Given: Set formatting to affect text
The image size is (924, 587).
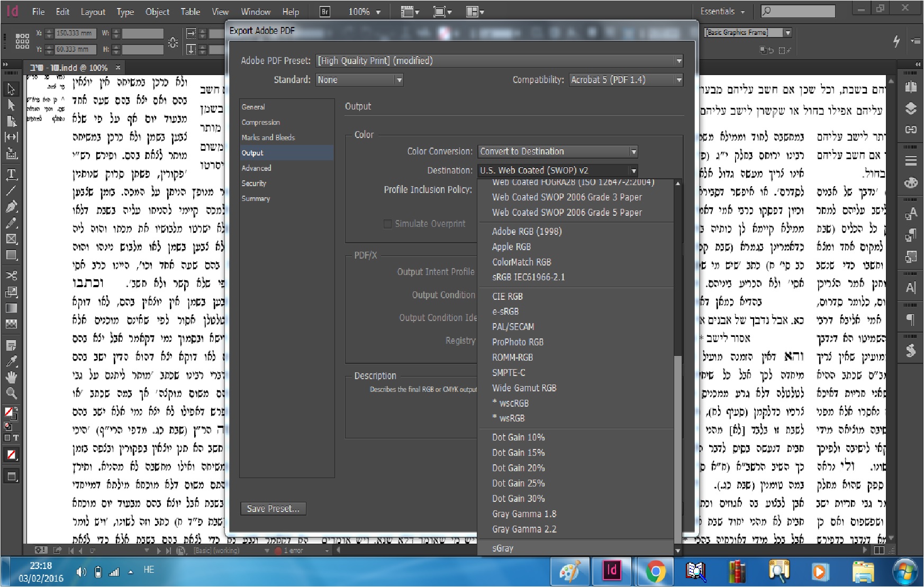Looking at the screenshot, I should [x=15, y=438].
